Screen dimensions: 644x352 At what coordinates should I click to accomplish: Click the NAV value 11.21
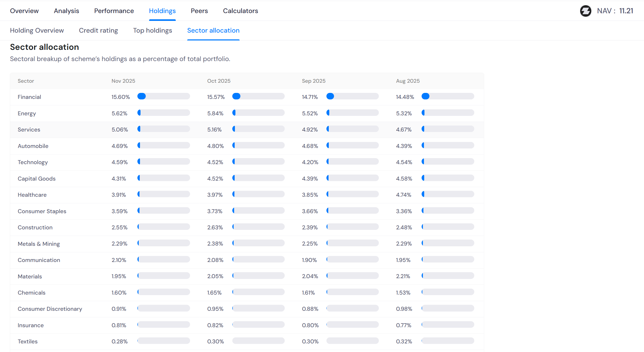[626, 11]
